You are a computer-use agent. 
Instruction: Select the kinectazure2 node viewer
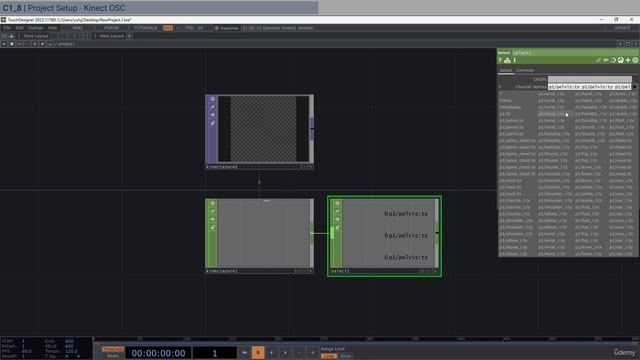(263, 129)
